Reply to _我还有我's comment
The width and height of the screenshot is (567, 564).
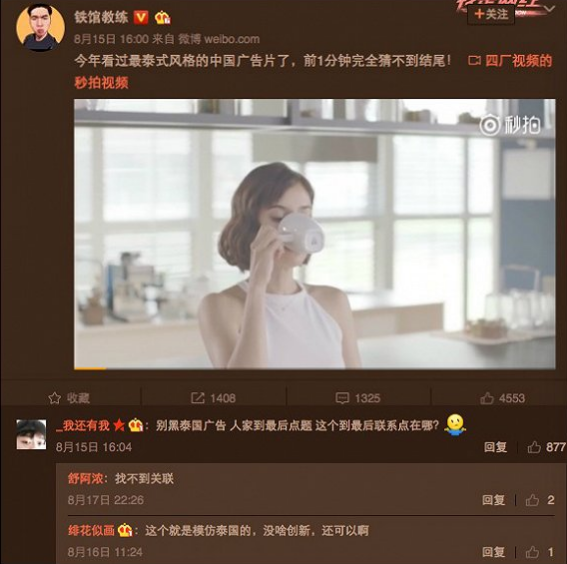click(x=495, y=447)
